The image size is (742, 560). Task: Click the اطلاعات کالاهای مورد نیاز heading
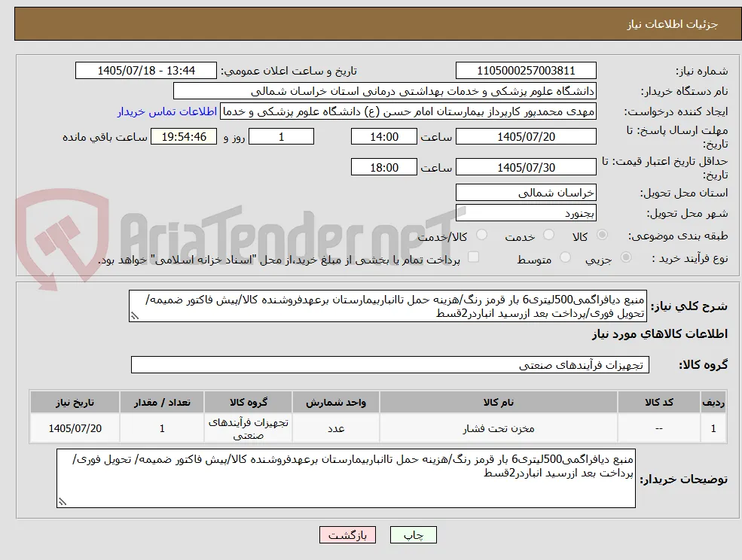[659, 334]
